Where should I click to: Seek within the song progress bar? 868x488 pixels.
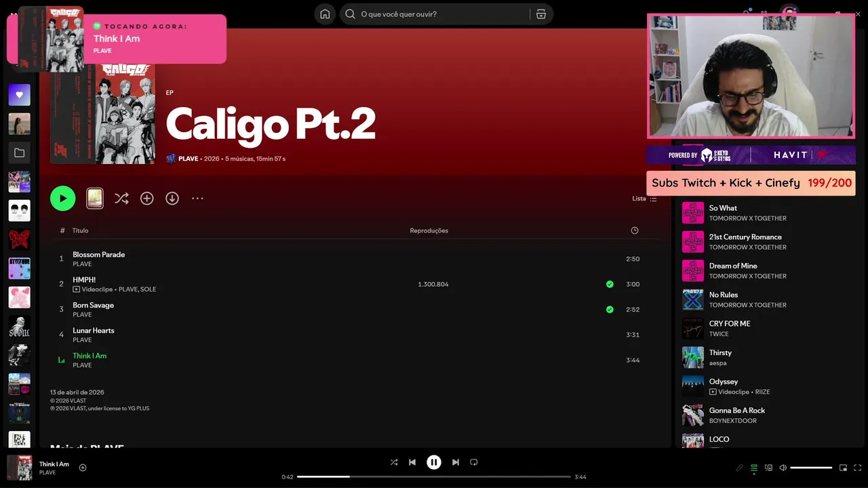pos(434,476)
